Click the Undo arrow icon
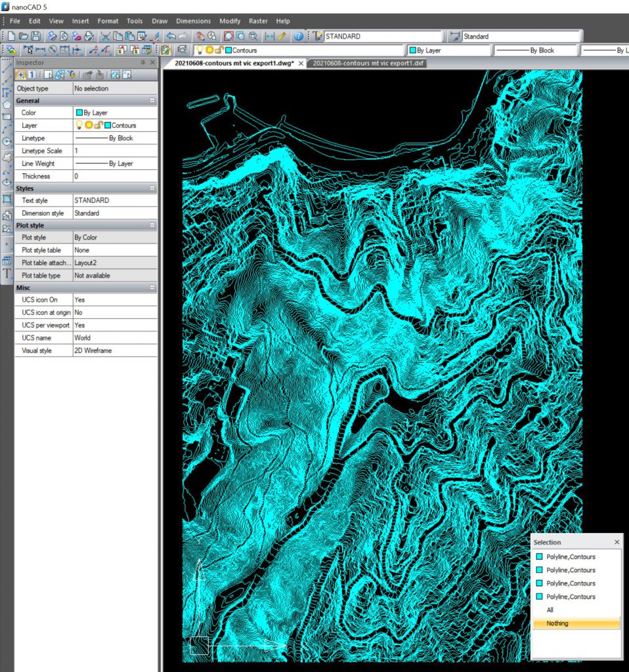The image size is (629, 672). click(171, 37)
